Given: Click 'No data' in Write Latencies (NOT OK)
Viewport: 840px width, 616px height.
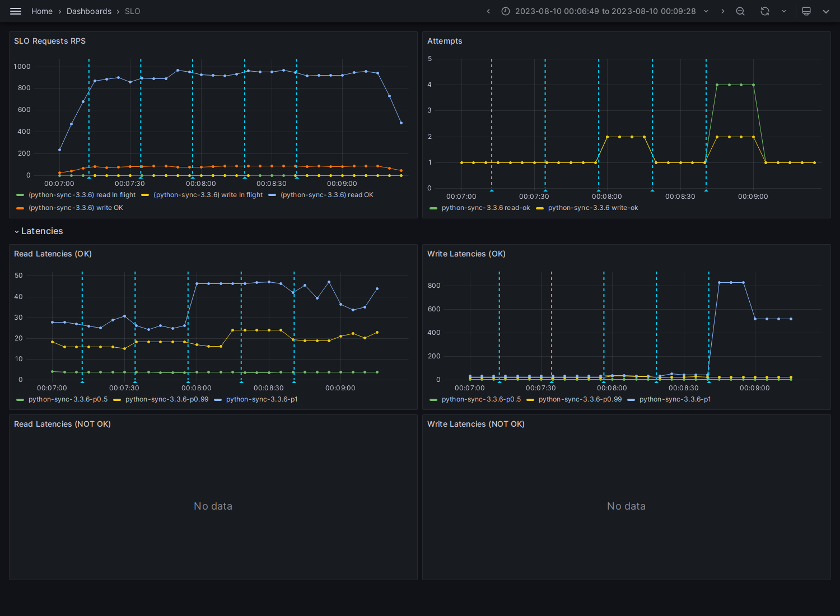Looking at the screenshot, I should (626, 506).
